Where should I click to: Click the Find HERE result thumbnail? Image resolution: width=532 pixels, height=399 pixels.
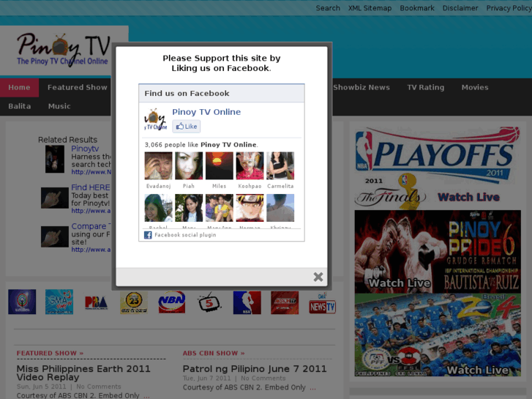(x=55, y=198)
